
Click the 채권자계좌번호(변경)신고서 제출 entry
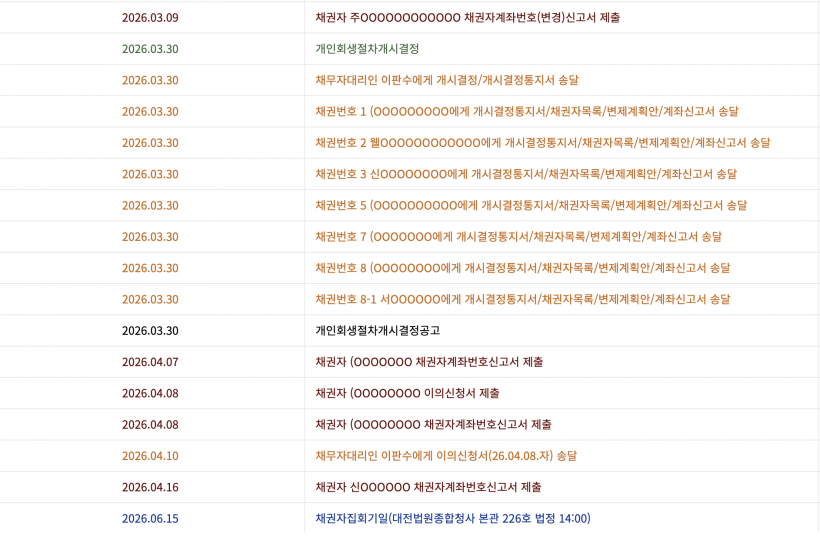pyautogui.click(x=468, y=18)
